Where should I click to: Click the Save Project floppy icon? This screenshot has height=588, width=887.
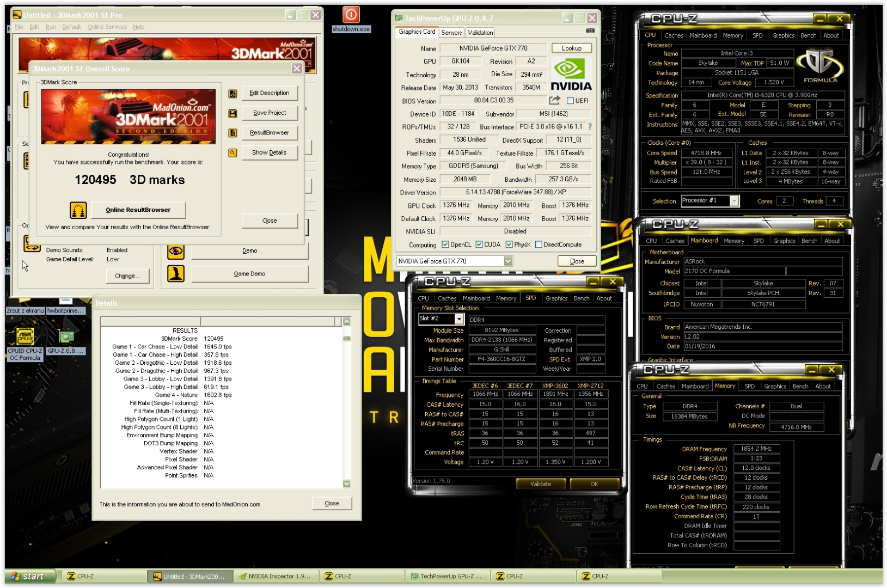tap(233, 113)
